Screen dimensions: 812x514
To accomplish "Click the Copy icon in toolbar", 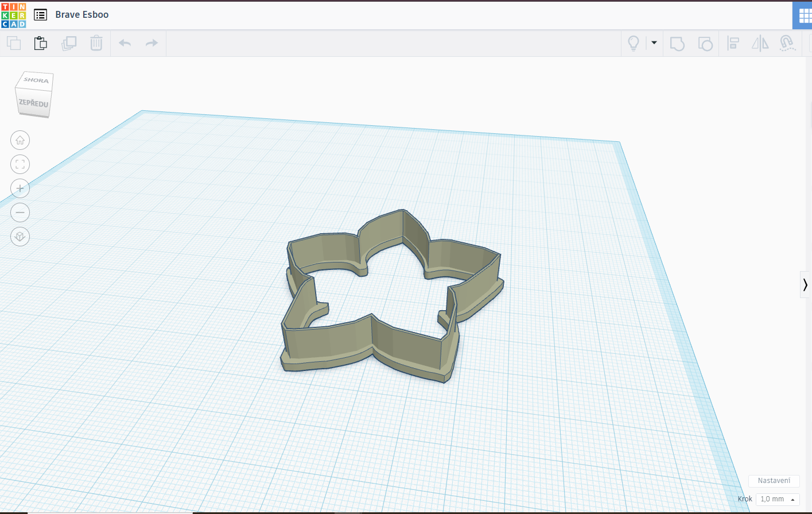I will (14, 43).
